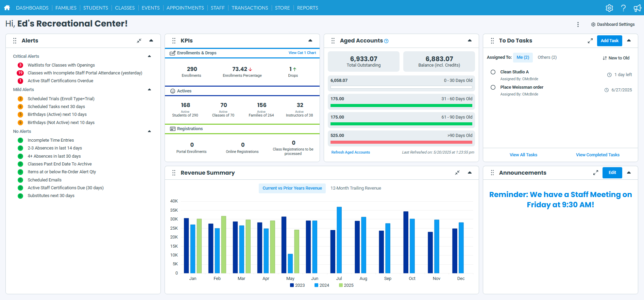Click the Home icon in navigation bar
Image resolution: width=644 pixels, height=300 pixels.
click(x=7, y=7)
